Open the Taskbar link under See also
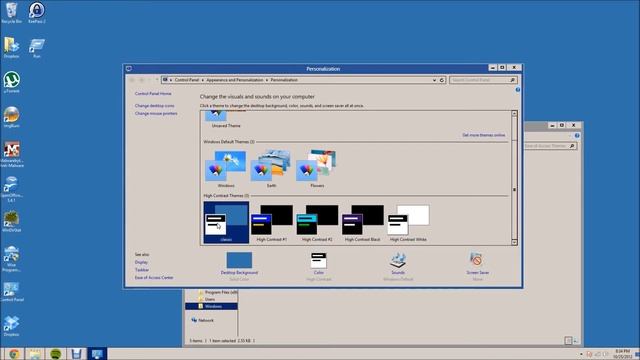Screen dimensions: 640x360 click(x=142, y=270)
